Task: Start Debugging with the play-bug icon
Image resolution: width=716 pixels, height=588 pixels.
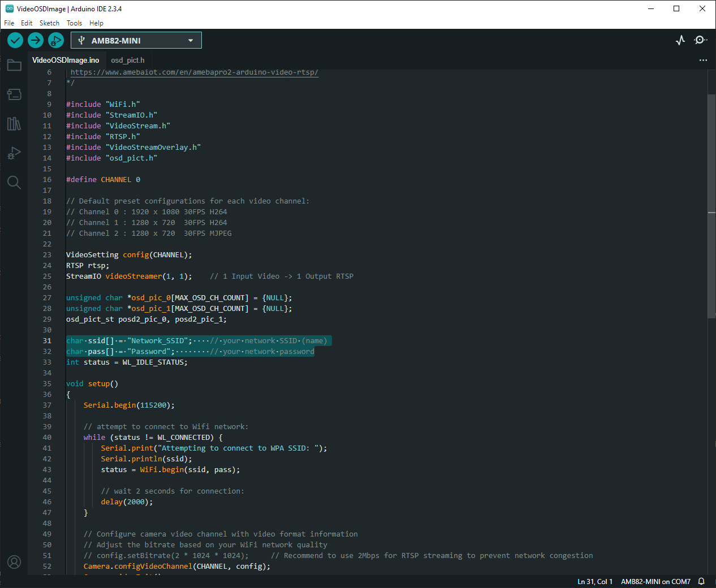Action: pyautogui.click(x=55, y=40)
